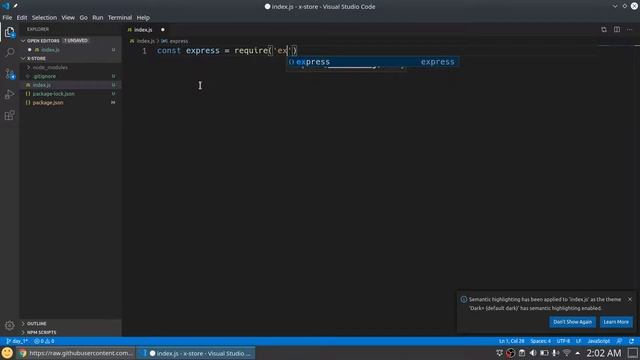Open the Run and Debug view
640x360 pixels.
click(x=9, y=95)
